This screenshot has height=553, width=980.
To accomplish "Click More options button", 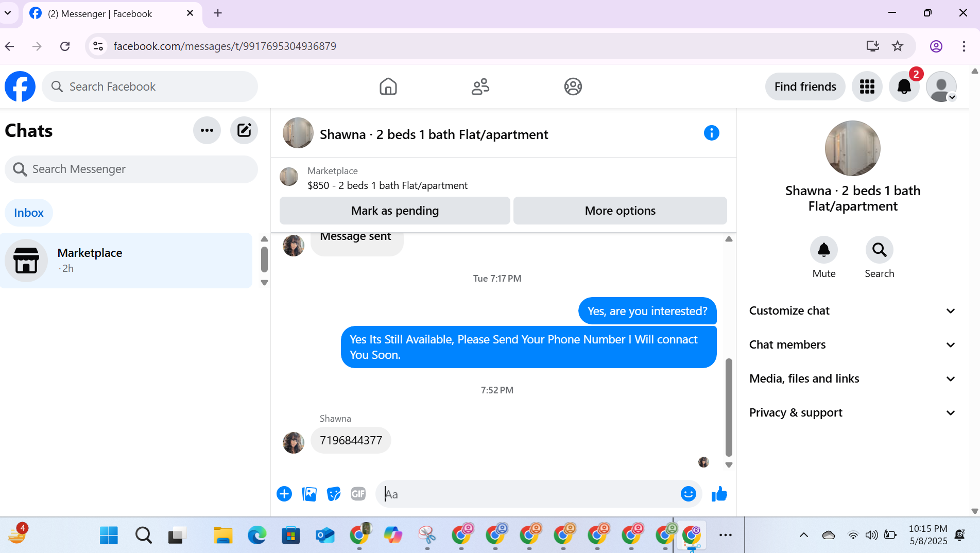I will tap(620, 211).
